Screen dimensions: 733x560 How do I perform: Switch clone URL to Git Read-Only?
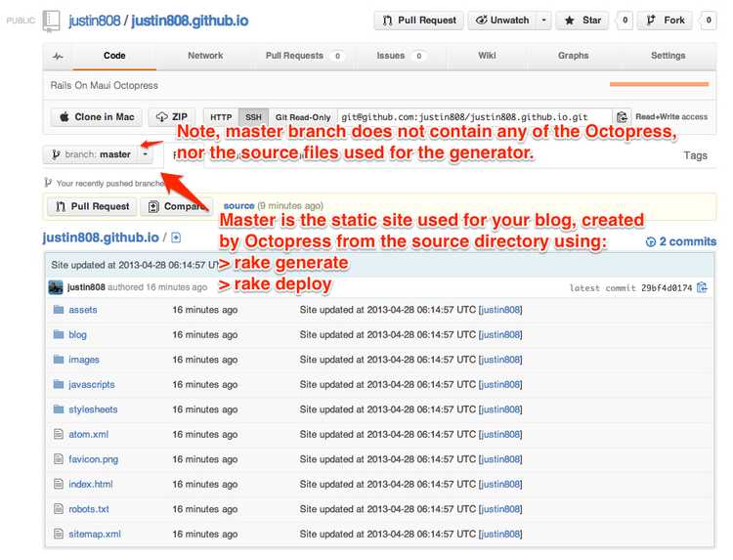[301, 117]
